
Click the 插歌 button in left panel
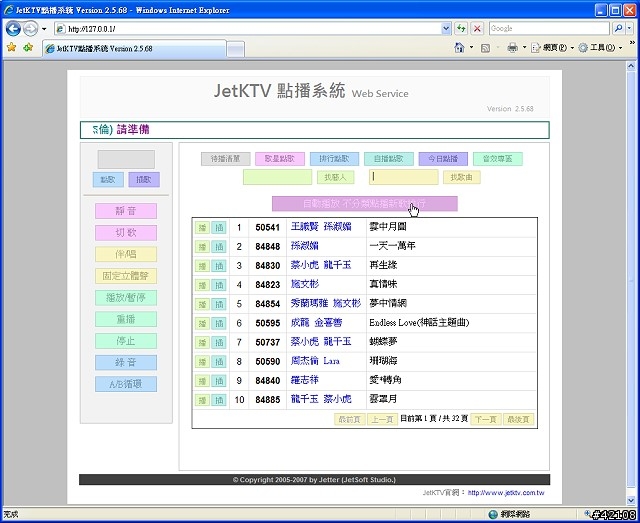(144, 180)
